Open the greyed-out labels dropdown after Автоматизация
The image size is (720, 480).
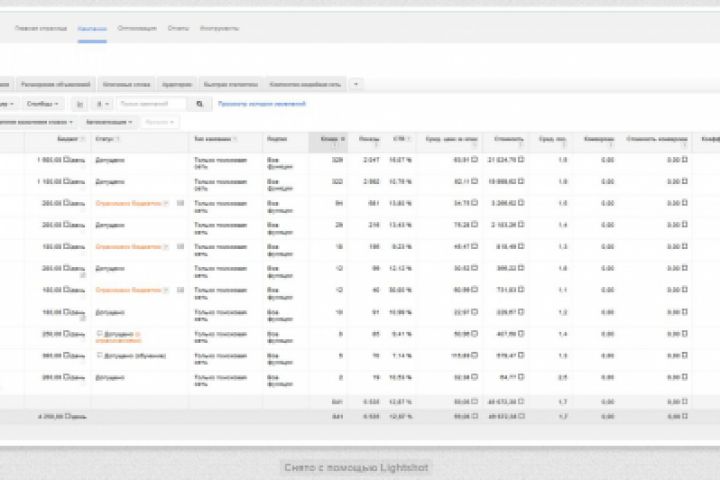point(160,122)
